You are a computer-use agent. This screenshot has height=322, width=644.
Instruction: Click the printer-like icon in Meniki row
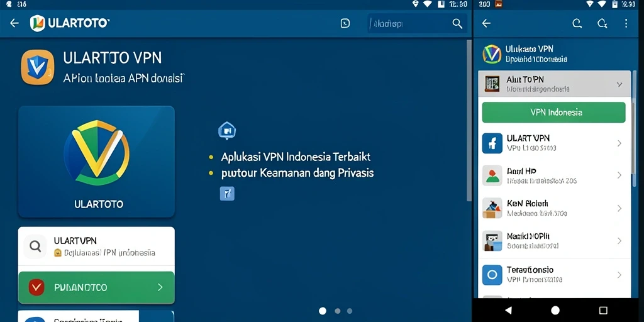(492, 241)
